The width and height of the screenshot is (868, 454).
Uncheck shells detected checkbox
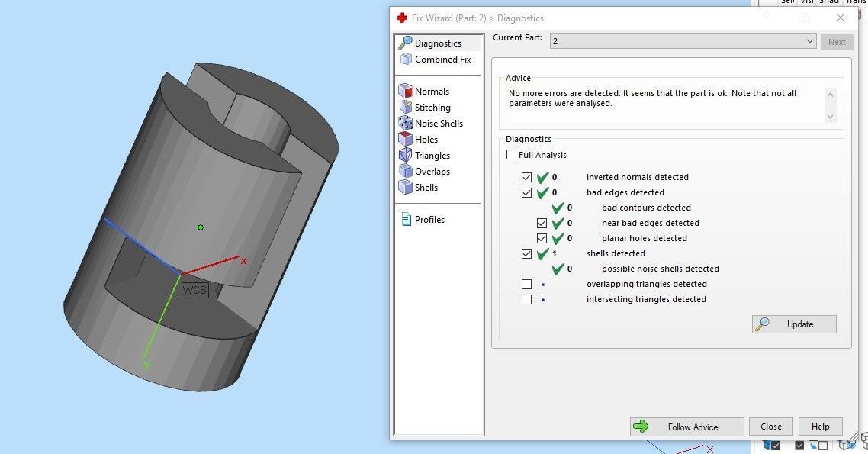(526, 253)
